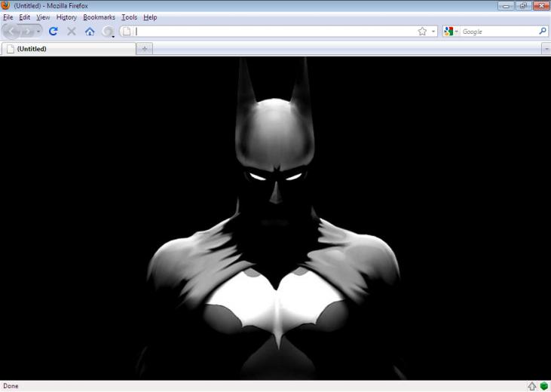The width and height of the screenshot is (551, 392).
Task: Open a new tab with plus button
Action: click(x=145, y=49)
